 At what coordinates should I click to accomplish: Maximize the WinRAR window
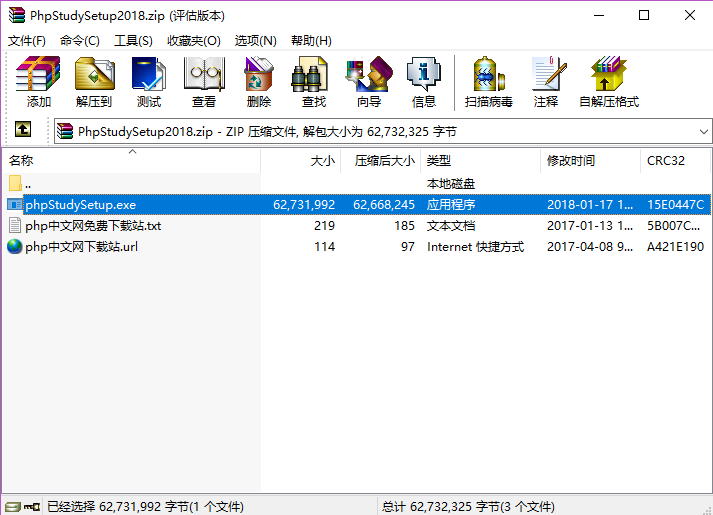644,15
